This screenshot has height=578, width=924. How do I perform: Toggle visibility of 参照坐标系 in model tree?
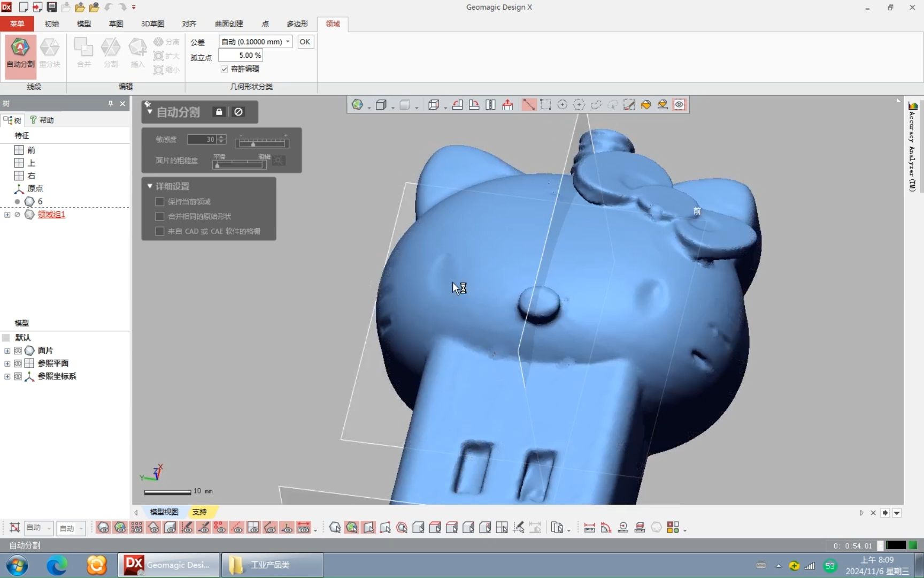(x=18, y=376)
